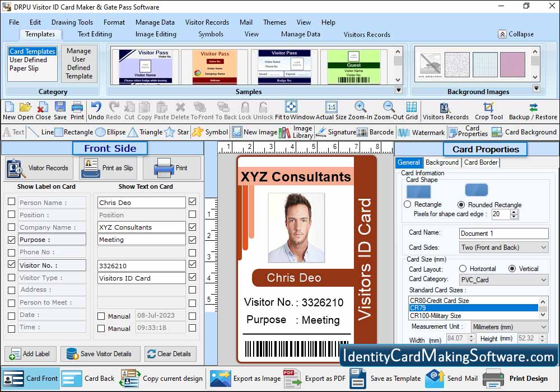Select the Star shape tool

pos(176,132)
